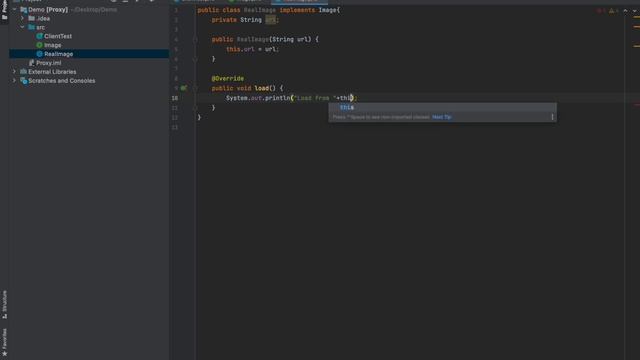The height and width of the screenshot is (360, 640).
Task: Click the Next Tip link
Action: pyautogui.click(x=442, y=117)
